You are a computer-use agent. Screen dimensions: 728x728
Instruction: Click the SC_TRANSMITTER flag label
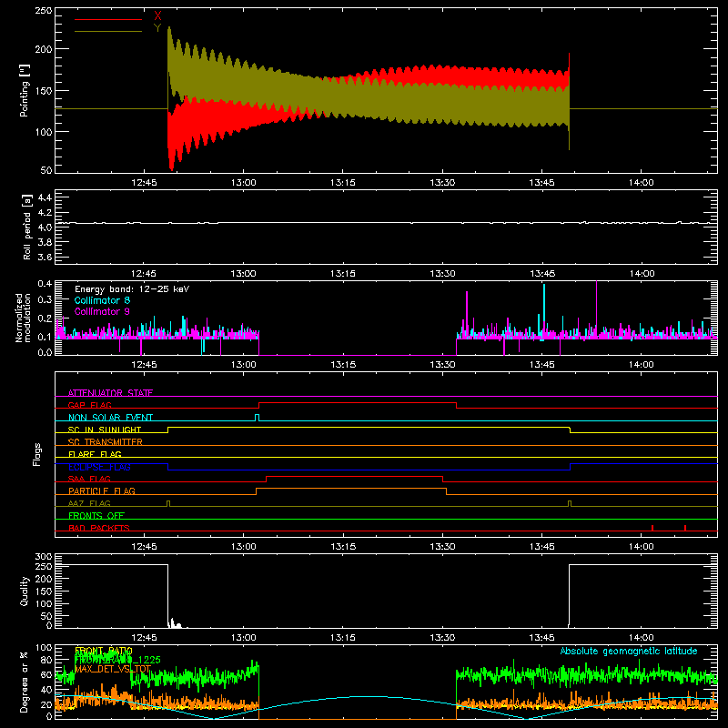(x=106, y=441)
